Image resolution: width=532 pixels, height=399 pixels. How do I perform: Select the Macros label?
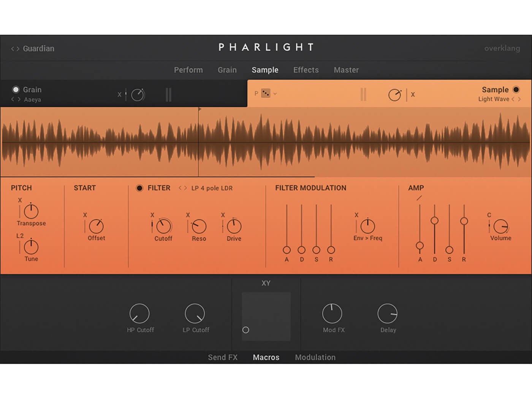(266, 357)
